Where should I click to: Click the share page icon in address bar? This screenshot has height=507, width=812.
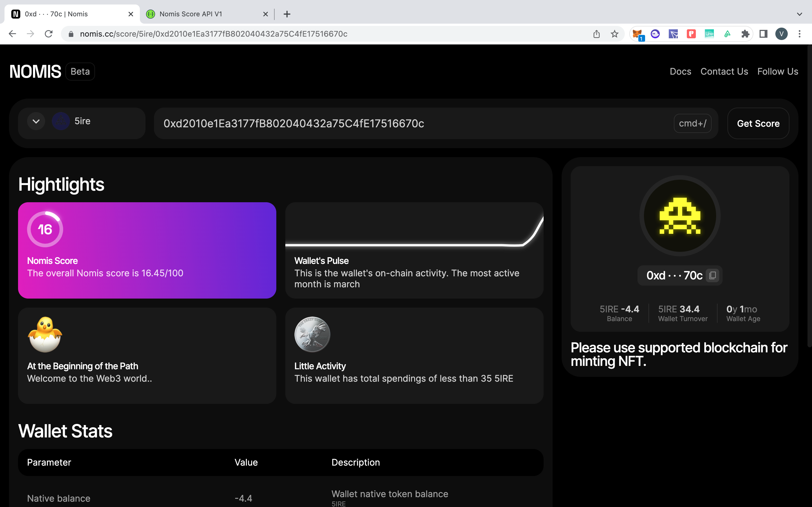[596, 34]
